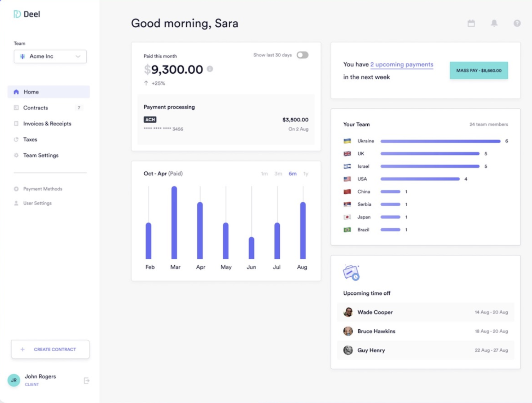Expand the Acme Inc team dropdown
This screenshot has width=532, height=403.
pyautogui.click(x=50, y=56)
